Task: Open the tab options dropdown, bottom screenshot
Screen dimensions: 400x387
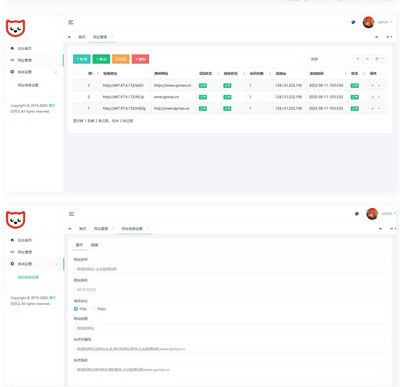Action: [393, 229]
